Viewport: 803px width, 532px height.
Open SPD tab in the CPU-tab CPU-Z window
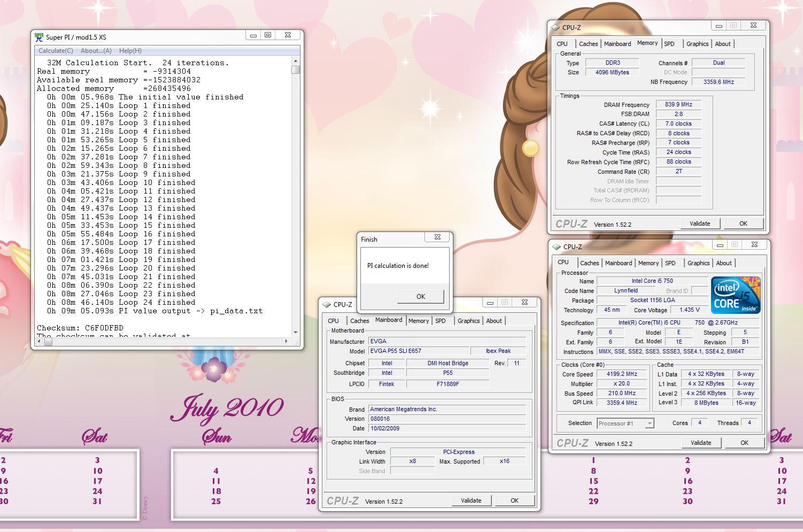click(670, 263)
